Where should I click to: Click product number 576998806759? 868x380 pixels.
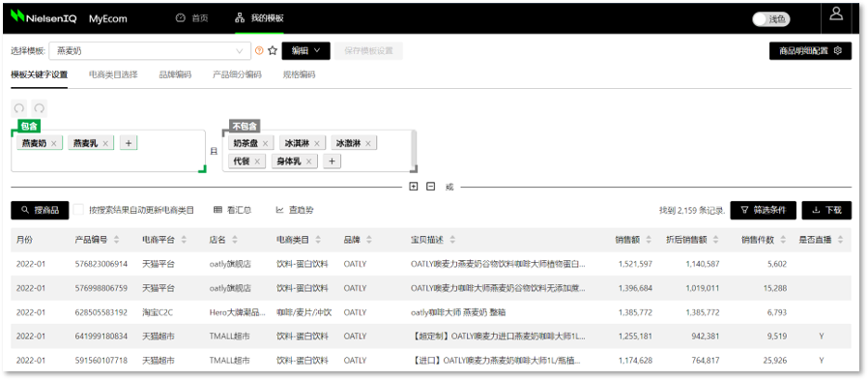click(x=101, y=288)
